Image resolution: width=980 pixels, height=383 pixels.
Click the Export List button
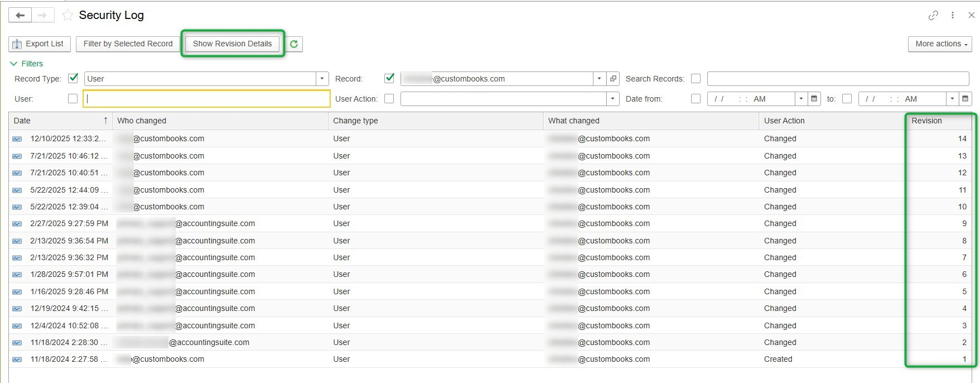pyautogui.click(x=39, y=44)
